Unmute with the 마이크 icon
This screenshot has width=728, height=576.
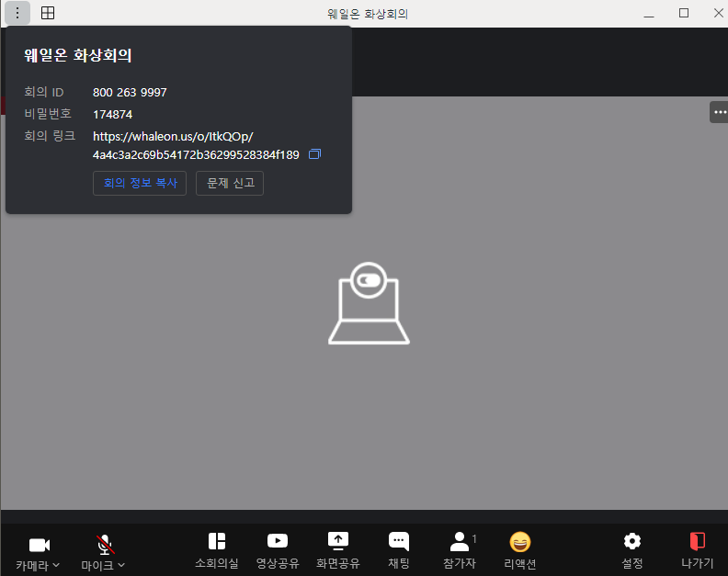[106, 545]
